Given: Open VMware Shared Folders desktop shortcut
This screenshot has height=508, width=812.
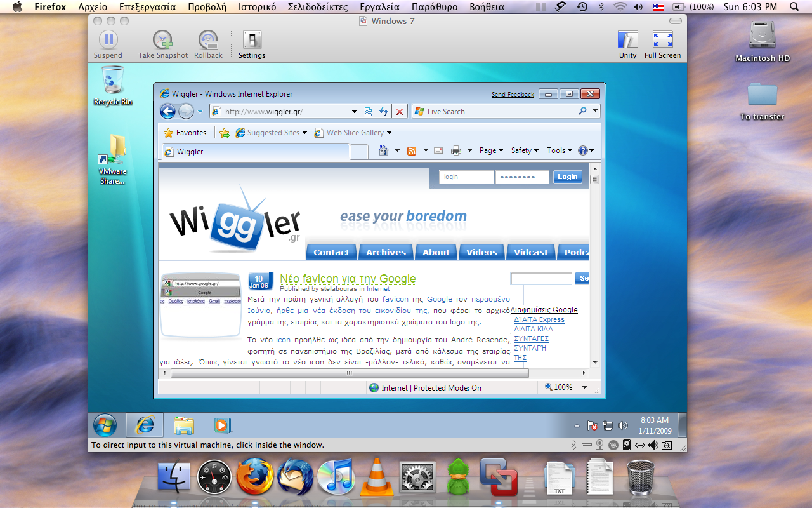Looking at the screenshot, I should pos(113,159).
